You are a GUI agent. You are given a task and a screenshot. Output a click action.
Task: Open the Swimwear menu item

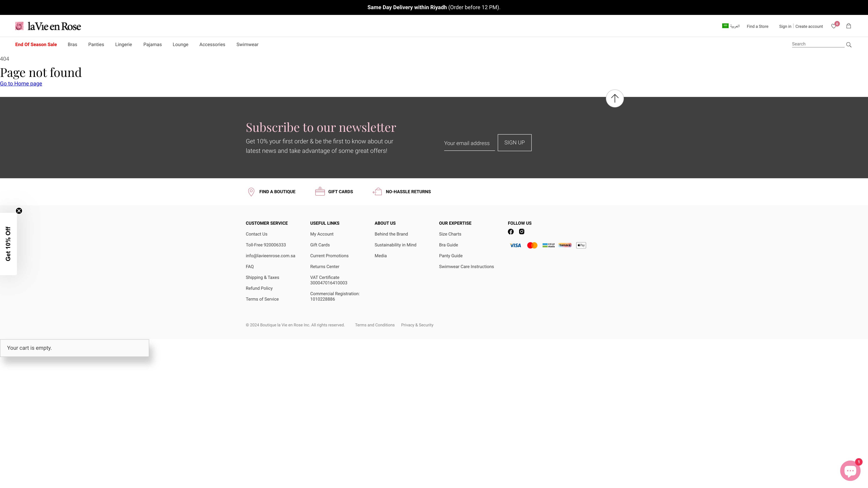pyautogui.click(x=247, y=44)
